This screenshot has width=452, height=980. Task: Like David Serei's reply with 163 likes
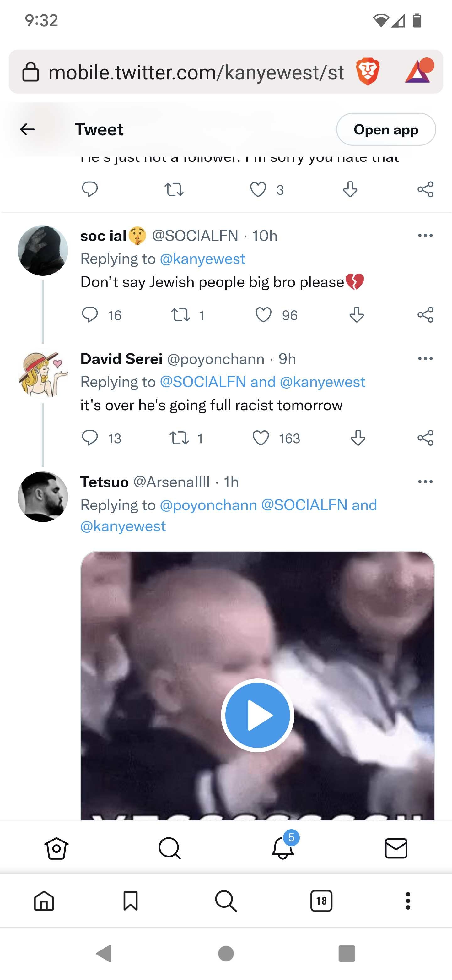click(261, 438)
